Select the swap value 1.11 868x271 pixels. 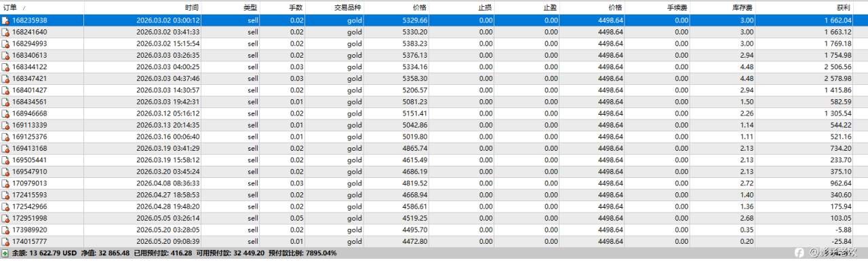[x=747, y=137]
